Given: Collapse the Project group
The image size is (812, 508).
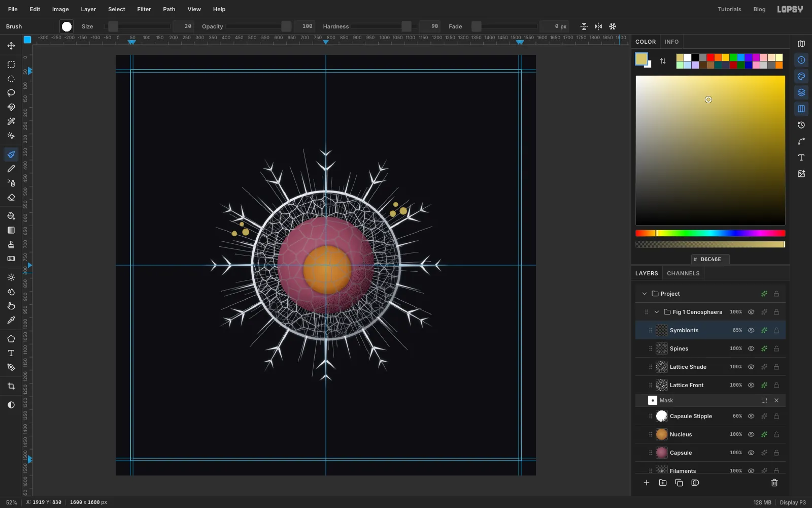Looking at the screenshot, I should pyautogui.click(x=645, y=294).
